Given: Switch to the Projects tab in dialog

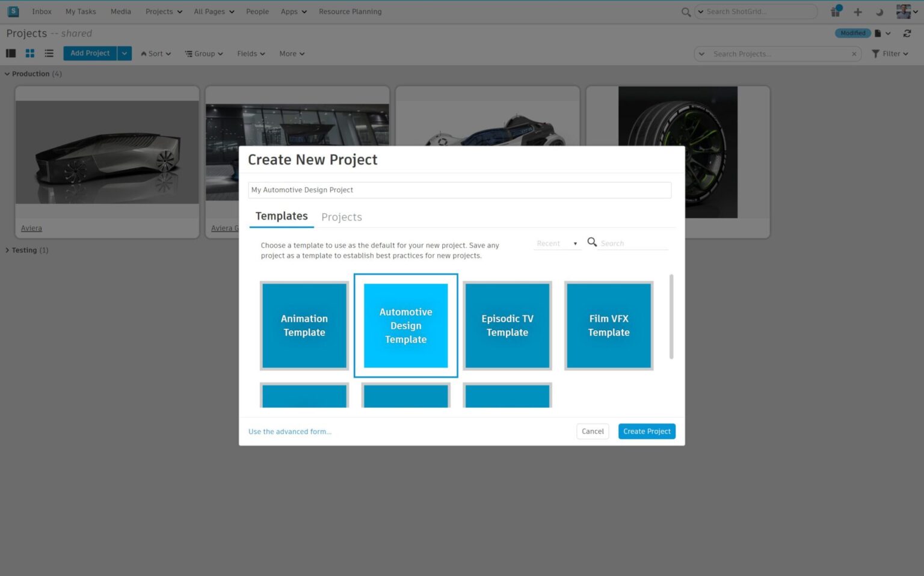Looking at the screenshot, I should pos(341,217).
